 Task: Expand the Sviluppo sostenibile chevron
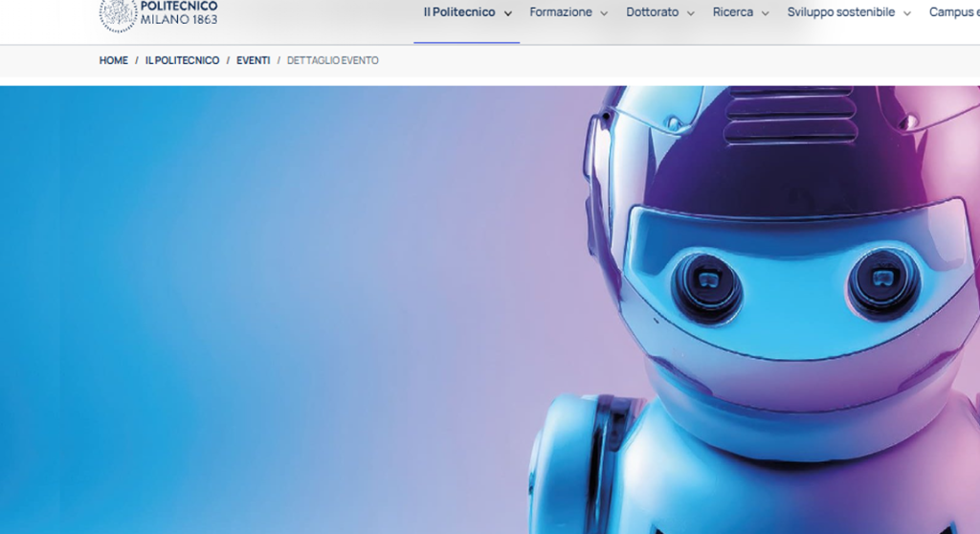coord(907,13)
